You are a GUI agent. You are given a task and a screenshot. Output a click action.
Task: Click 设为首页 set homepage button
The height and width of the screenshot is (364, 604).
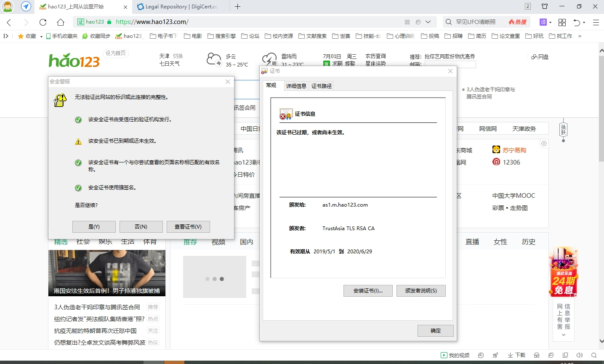point(115,53)
